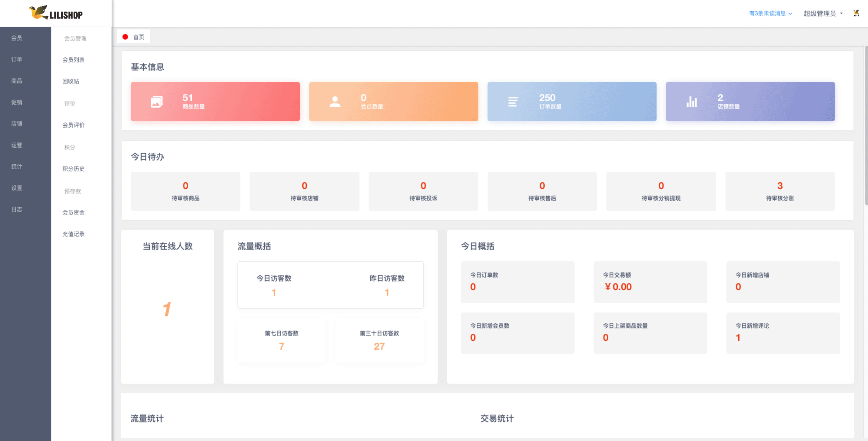Click the product count picture icon

point(156,102)
